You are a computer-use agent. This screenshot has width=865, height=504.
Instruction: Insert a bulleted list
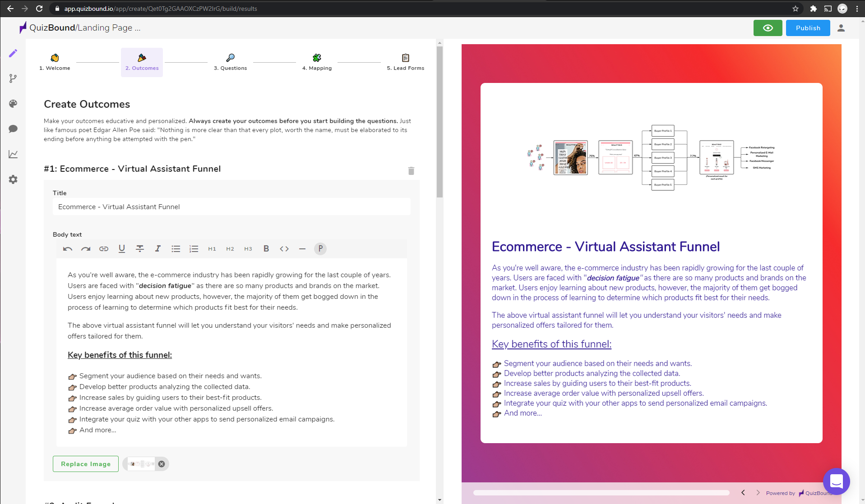[176, 249]
